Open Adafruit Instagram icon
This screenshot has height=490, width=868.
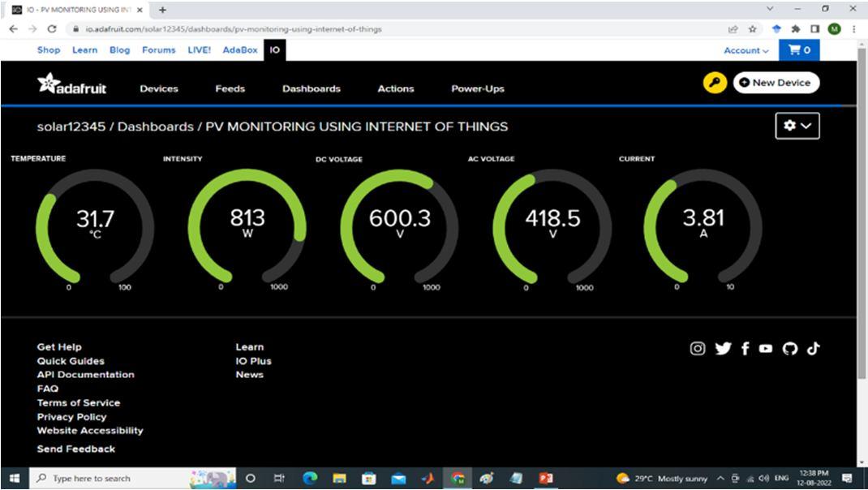click(698, 348)
